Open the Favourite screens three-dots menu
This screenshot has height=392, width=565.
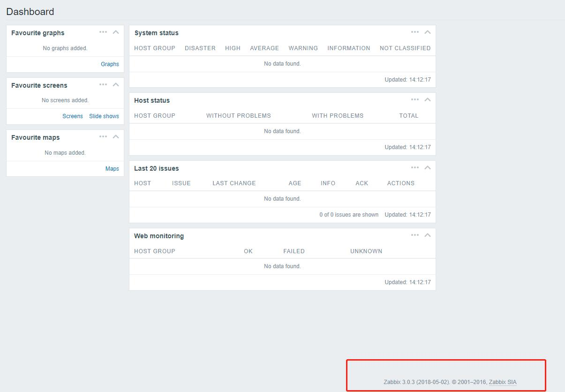click(x=103, y=85)
